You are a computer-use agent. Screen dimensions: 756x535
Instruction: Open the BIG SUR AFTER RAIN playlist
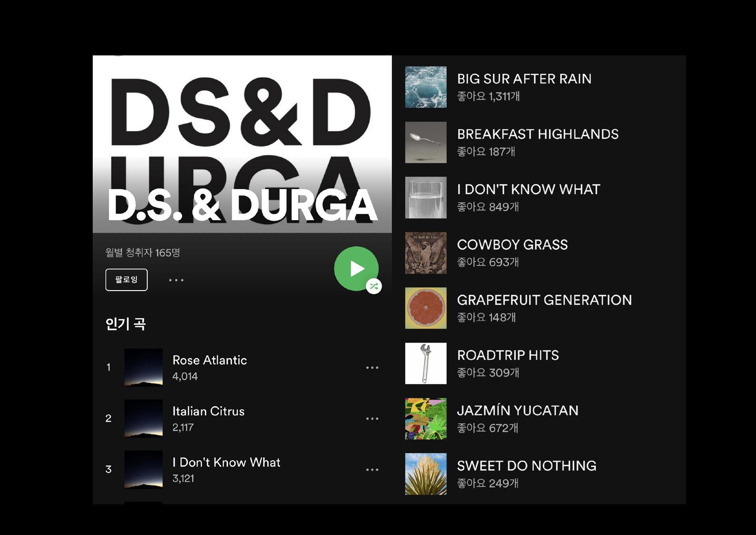(x=524, y=79)
